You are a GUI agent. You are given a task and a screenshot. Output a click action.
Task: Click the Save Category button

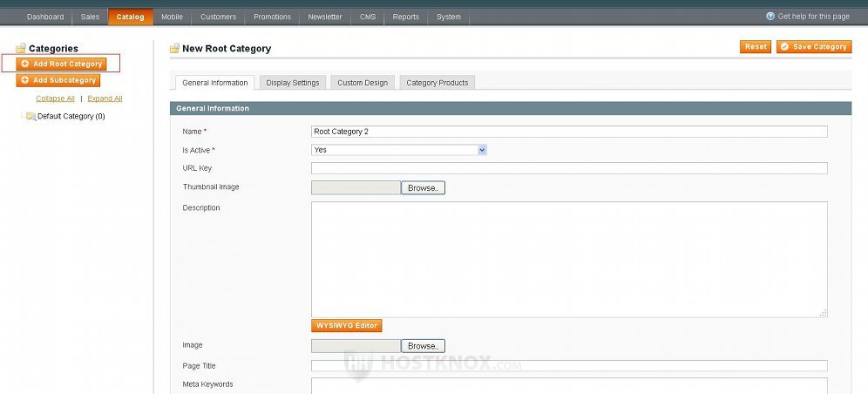(814, 46)
